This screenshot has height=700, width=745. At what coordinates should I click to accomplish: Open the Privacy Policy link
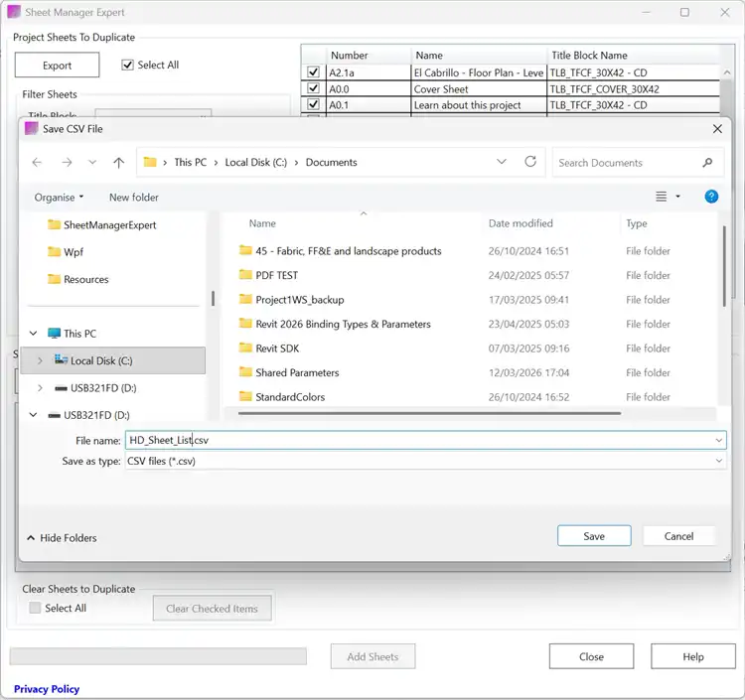tap(47, 689)
